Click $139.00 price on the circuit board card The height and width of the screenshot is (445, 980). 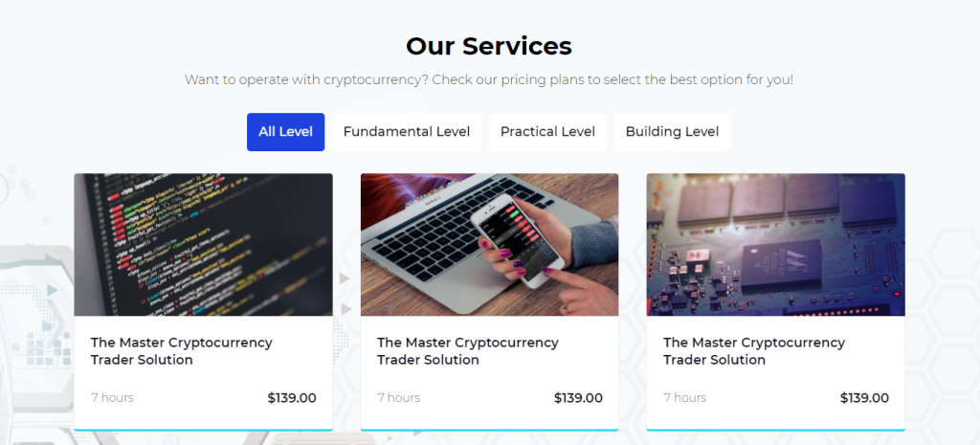pos(864,398)
